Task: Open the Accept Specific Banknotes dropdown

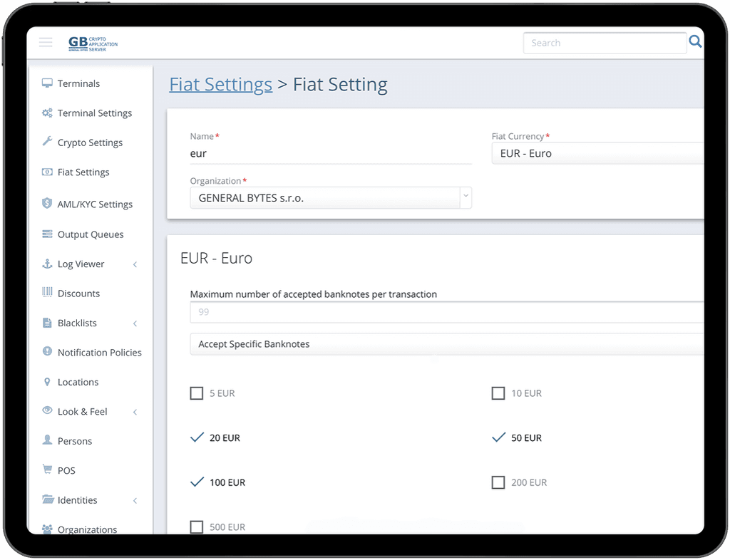Action: point(446,344)
